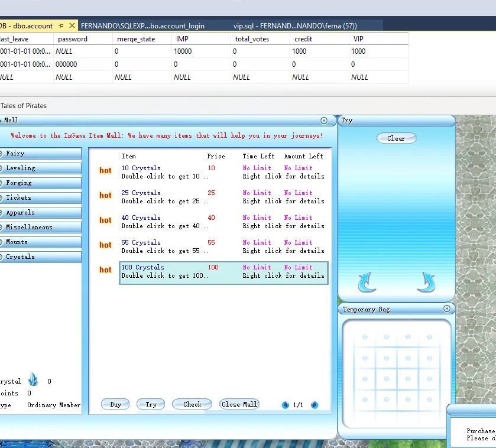Switch to the vip.sql tab

click(296, 26)
